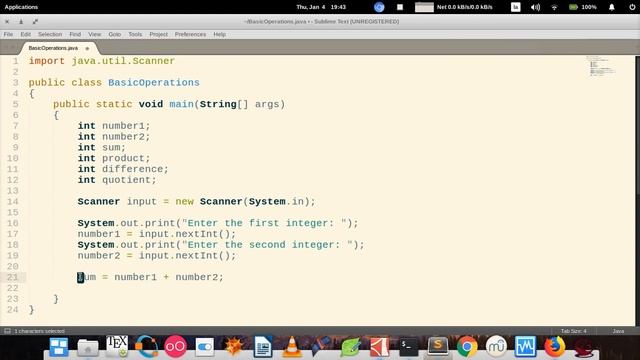Open the pink double-circle dock app

click(176, 347)
